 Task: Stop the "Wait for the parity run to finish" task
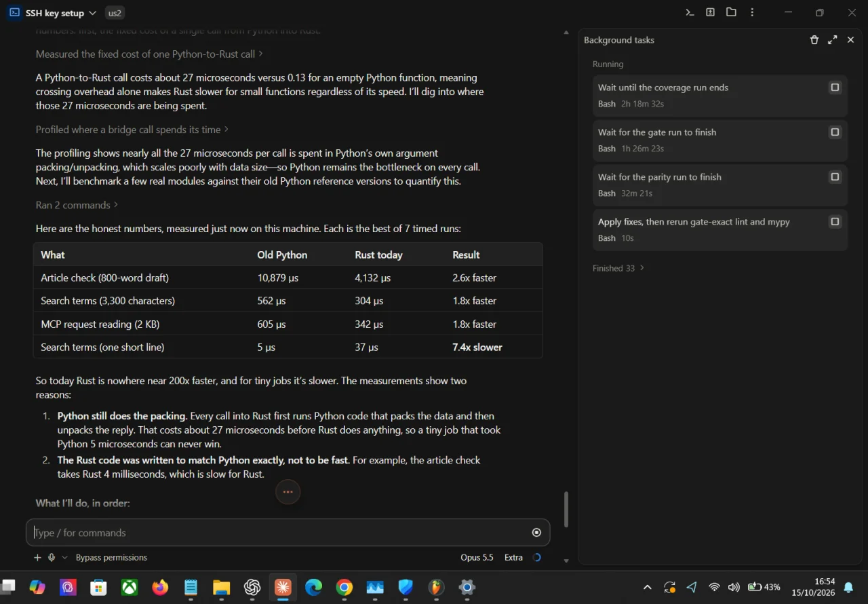(x=835, y=177)
